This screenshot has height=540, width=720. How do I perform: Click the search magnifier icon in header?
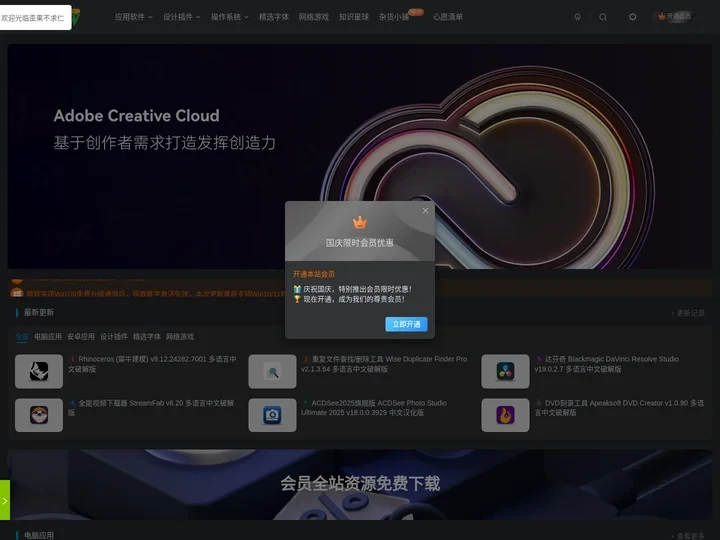coord(603,17)
